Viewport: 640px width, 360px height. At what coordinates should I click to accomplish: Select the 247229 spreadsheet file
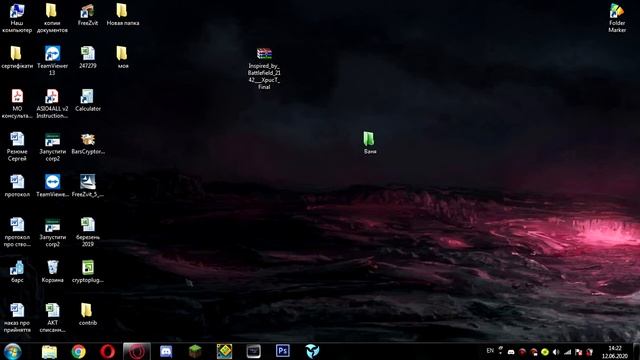(x=87, y=57)
